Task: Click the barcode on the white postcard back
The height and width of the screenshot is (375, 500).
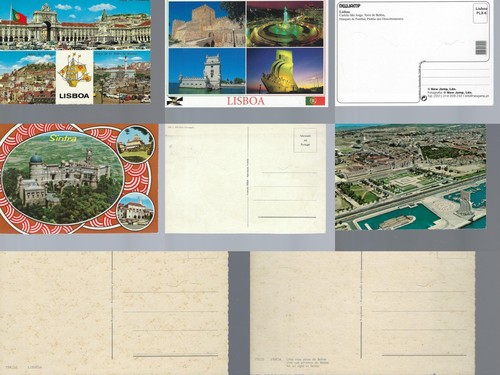Action: tap(481, 48)
